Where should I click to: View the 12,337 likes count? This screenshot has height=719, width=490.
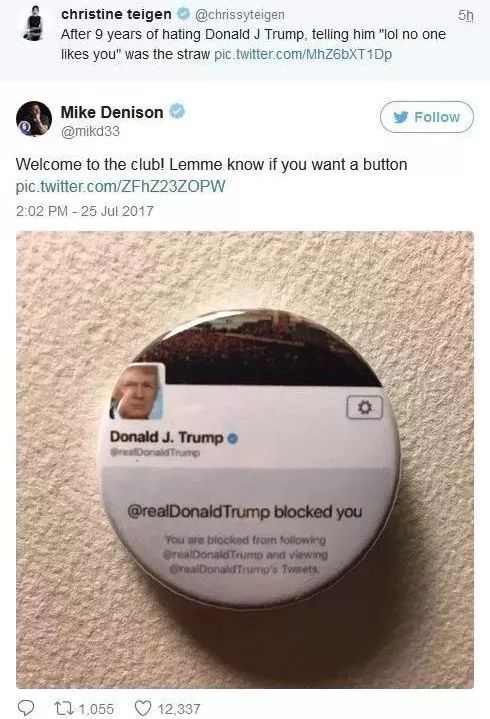tap(179, 709)
